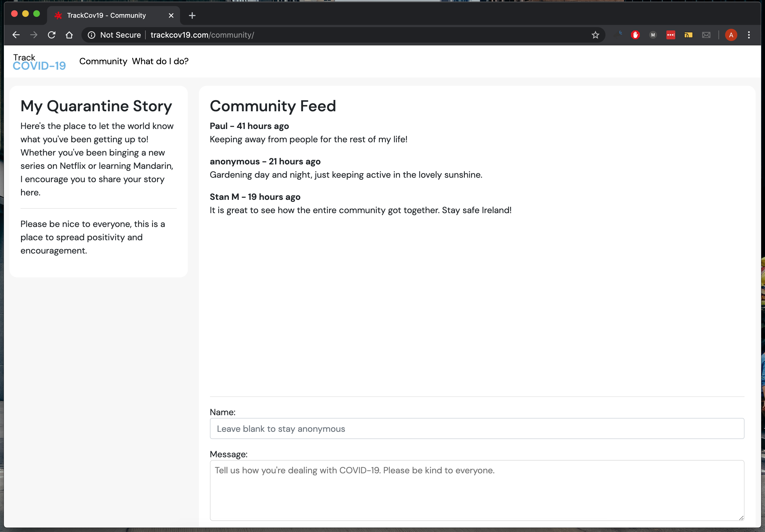
Task: Open Community nav link
Action: click(103, 61)
